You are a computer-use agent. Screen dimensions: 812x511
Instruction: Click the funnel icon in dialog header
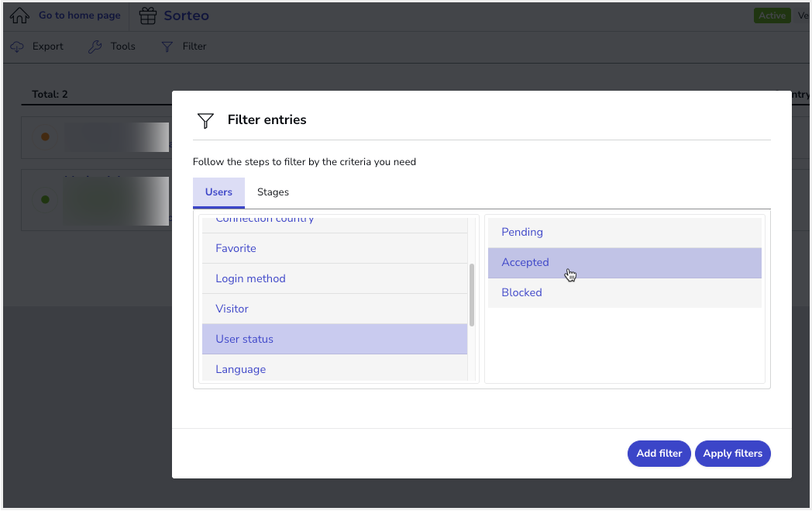[205, 120]
